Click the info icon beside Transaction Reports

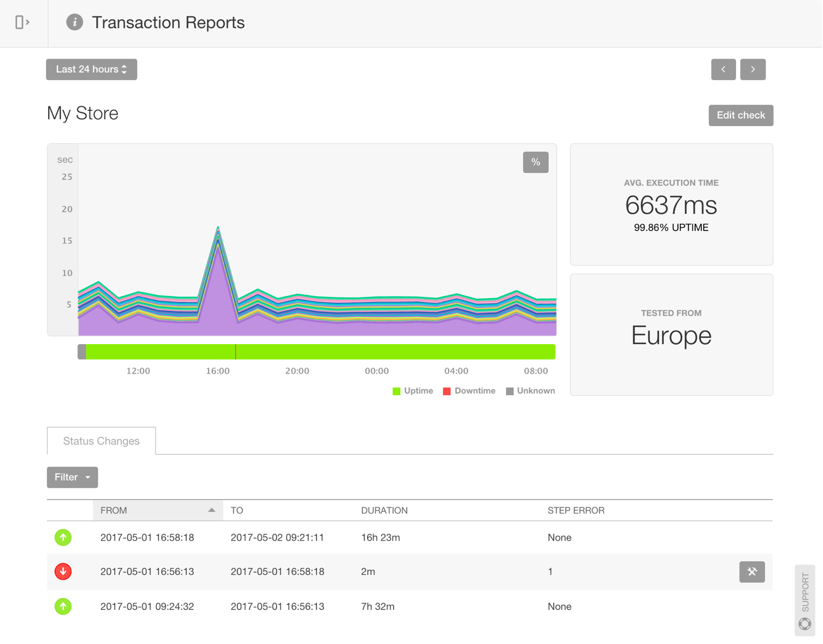(74, 22)
